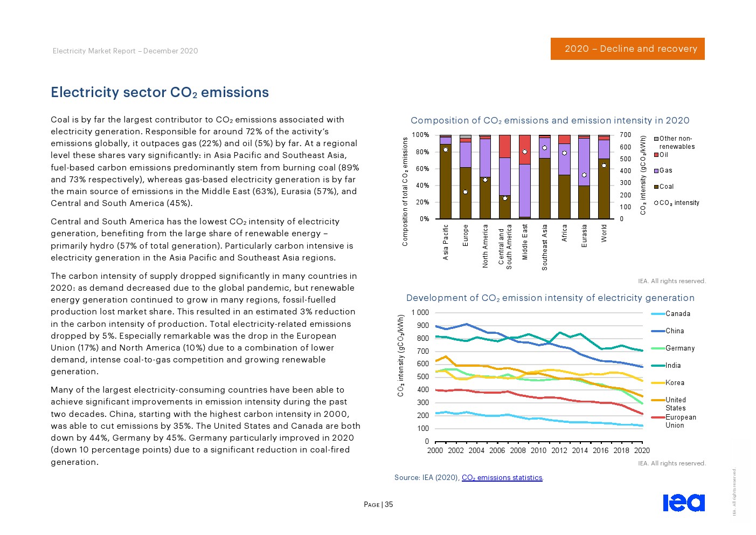Click the Gas legend color swatch
This screenshot has height=535, width=756.
point(656,170)
